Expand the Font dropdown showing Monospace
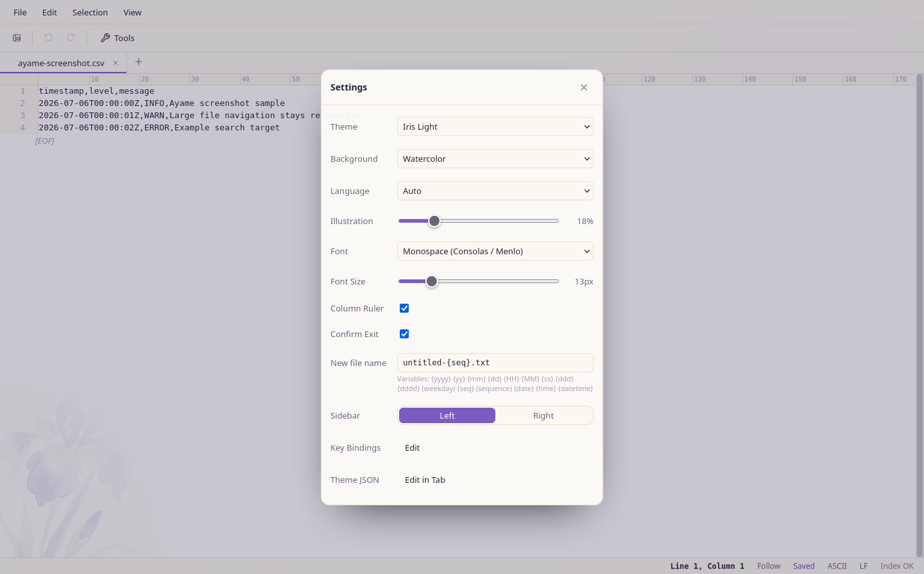The image size is (924, 574). (495, 251)
